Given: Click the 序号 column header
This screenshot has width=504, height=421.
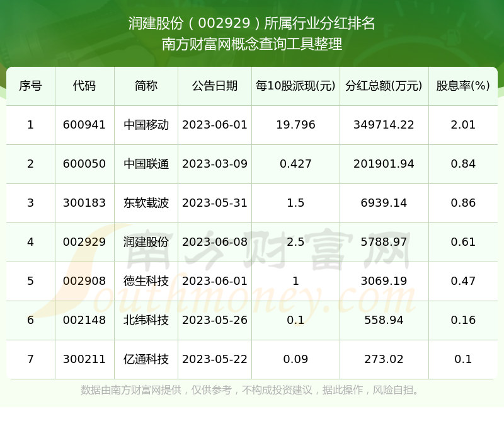Looking at the screenshot, I should pyautogui.click(x=30, y=86).
